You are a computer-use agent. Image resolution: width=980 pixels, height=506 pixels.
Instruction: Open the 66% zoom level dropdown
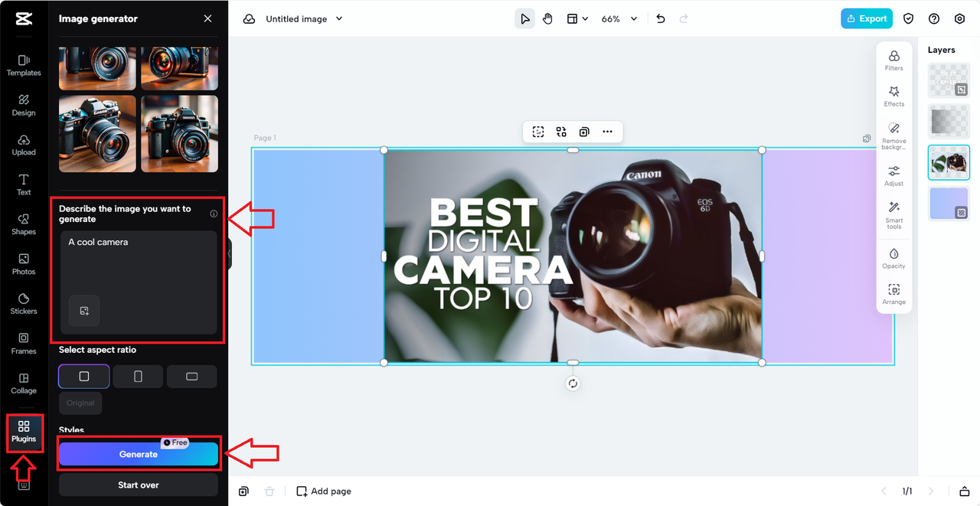(619, 19)
